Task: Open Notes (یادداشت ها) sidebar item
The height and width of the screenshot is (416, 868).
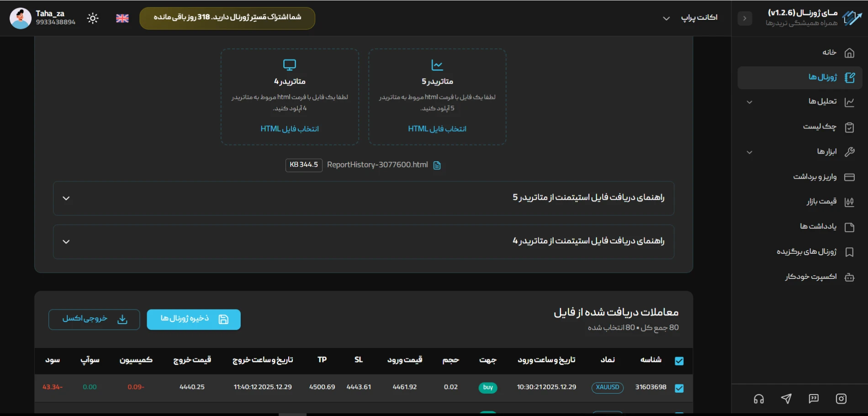Action: pos(800,227)
